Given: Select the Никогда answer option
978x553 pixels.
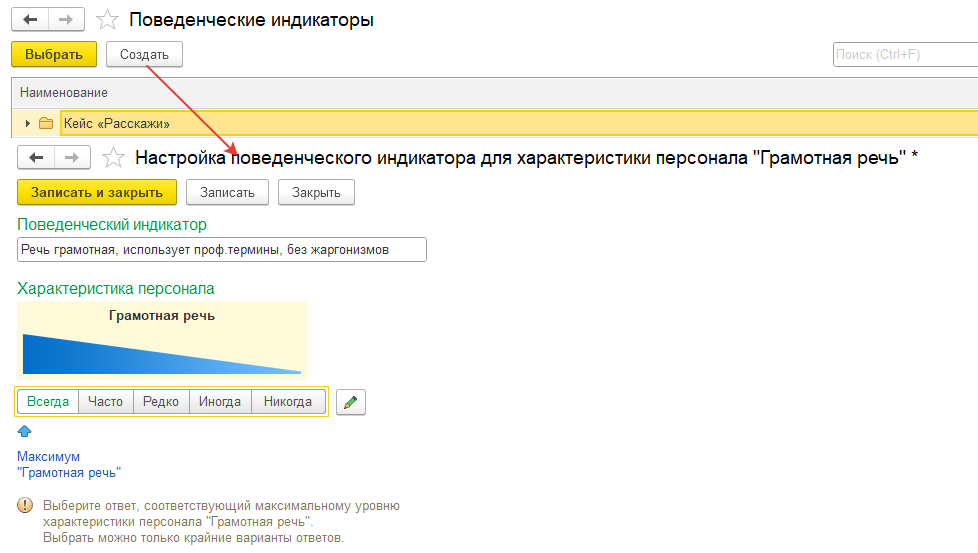Looking at the screenshot, I should pos(288,402).
